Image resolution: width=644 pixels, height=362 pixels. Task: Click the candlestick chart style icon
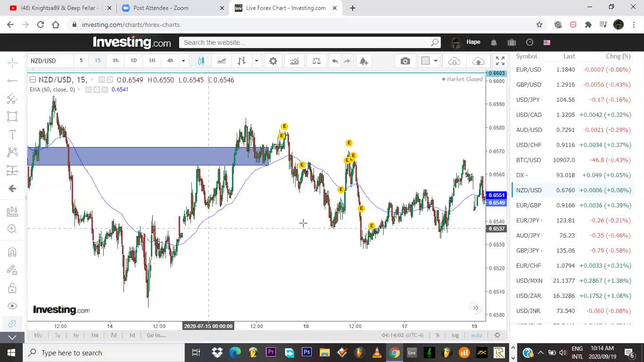click(x=201, y=61)
